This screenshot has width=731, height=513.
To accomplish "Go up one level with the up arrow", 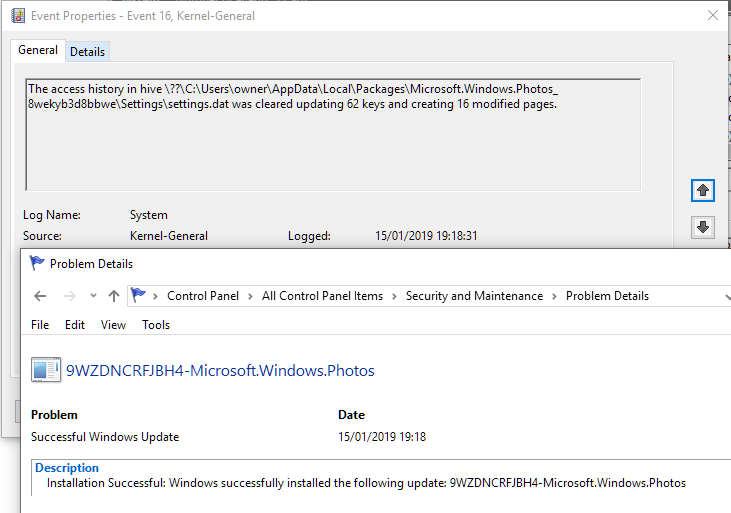I will coord(114,296).
